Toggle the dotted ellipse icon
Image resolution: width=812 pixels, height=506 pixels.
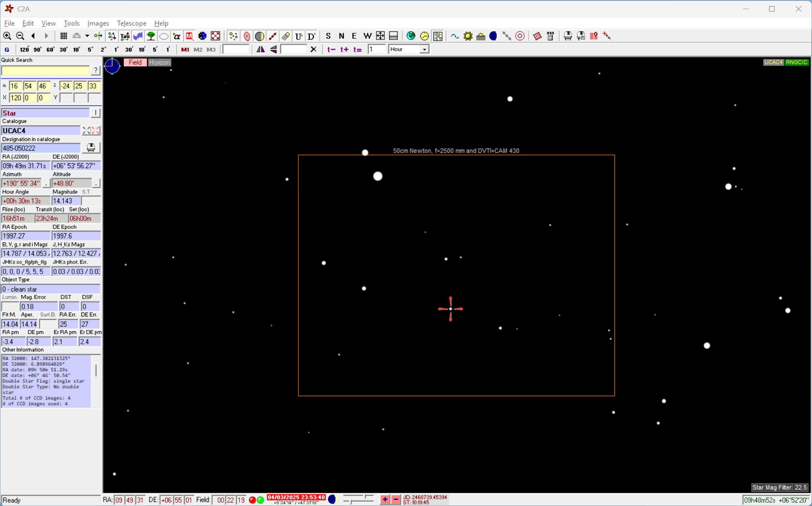coord(164,36)
